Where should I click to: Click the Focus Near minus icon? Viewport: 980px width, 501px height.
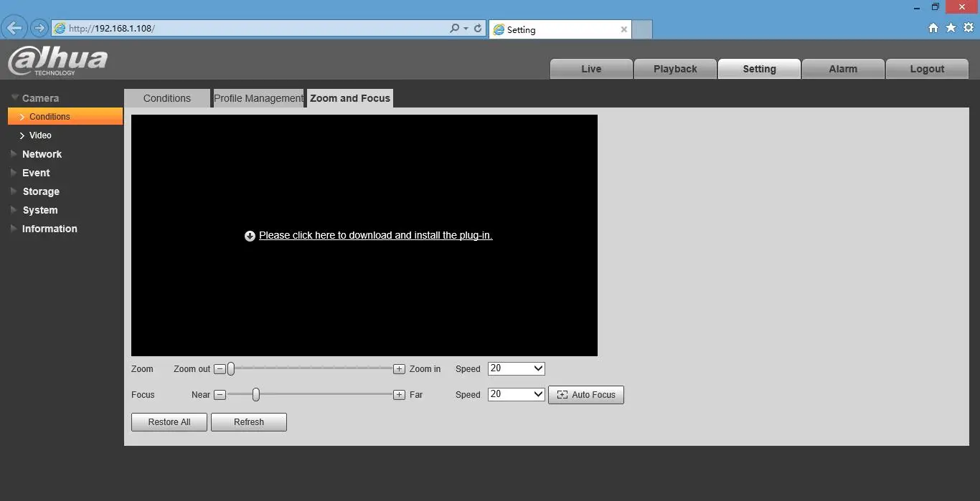(220, 395)
